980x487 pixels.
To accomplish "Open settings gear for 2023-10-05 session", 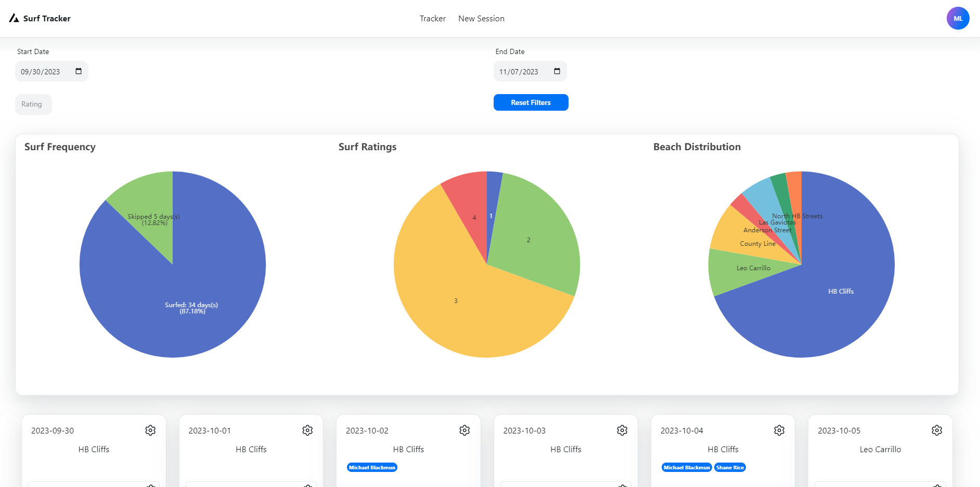I will (937, 430).
